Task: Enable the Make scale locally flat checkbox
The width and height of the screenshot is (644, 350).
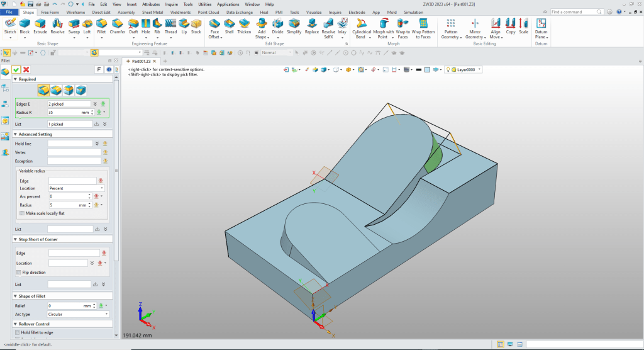Action: [22, 213]
